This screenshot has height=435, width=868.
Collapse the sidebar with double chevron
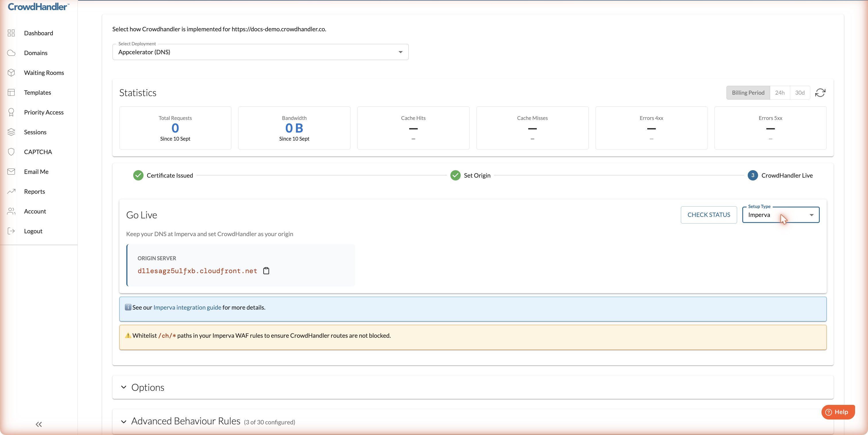[x=39, y=424]
